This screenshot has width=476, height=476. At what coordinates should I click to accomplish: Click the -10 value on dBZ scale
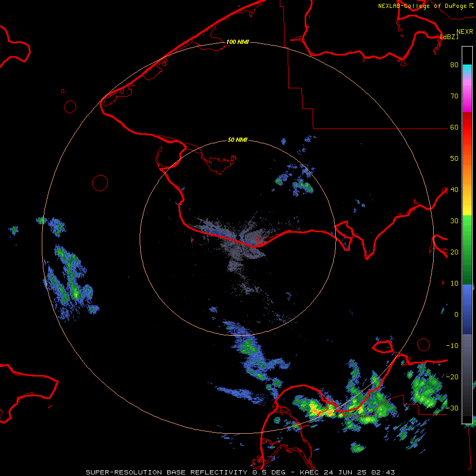coord(452,345)
